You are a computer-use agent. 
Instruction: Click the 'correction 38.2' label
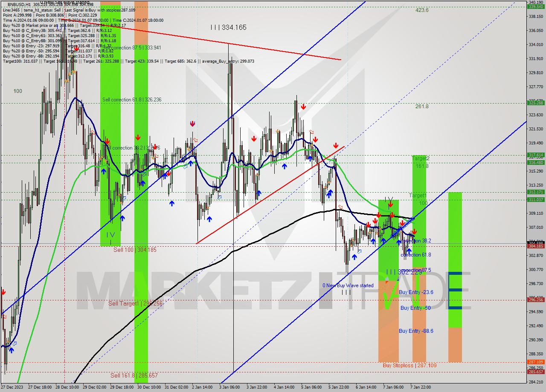click(416, 241)
